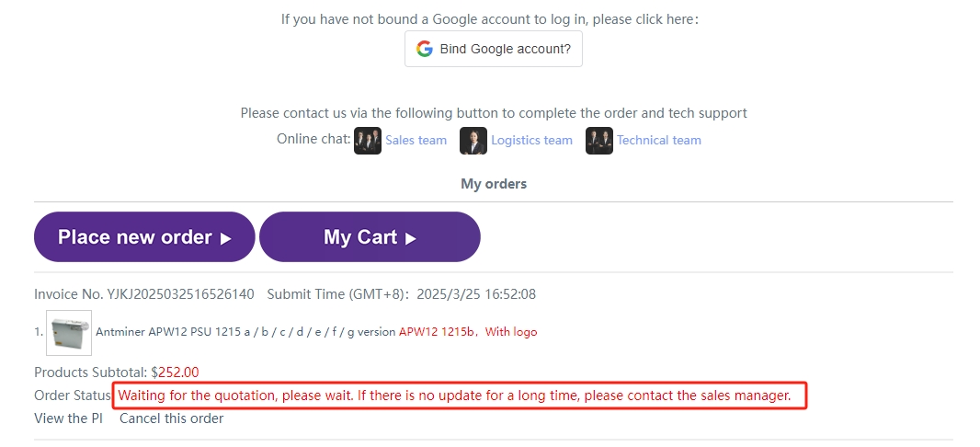The image size is (980, 447).
Task: Open the Antminer PSU product thumbnail
Action: [x=69, y=332]
